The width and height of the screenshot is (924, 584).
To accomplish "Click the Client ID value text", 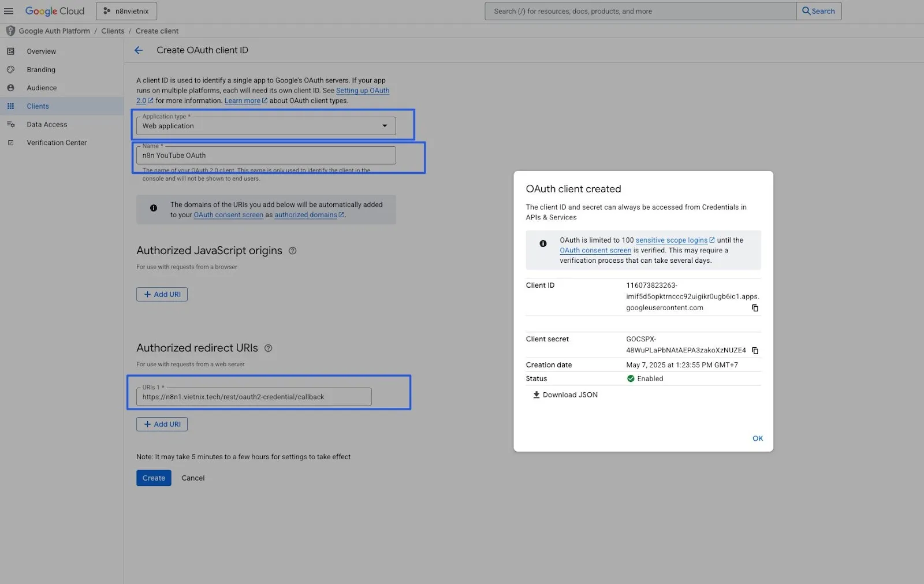I will pyautogui.click(x=692, y=296).
